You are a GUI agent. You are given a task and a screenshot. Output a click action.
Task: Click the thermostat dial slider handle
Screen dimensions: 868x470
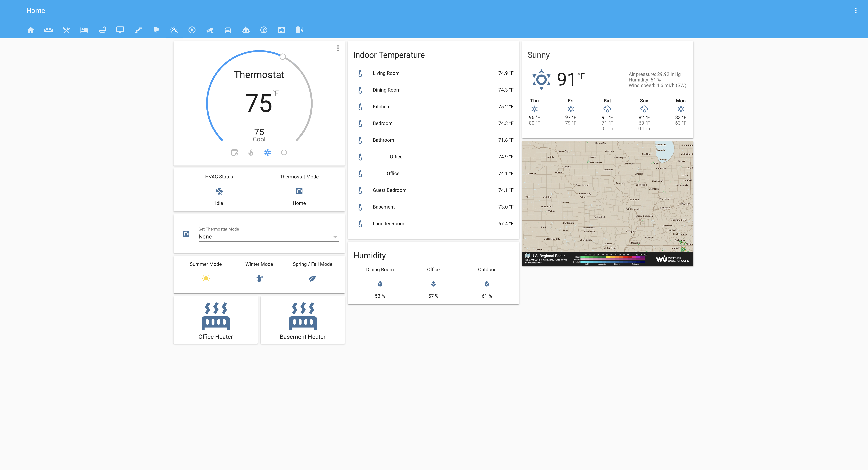coord(283,57)
